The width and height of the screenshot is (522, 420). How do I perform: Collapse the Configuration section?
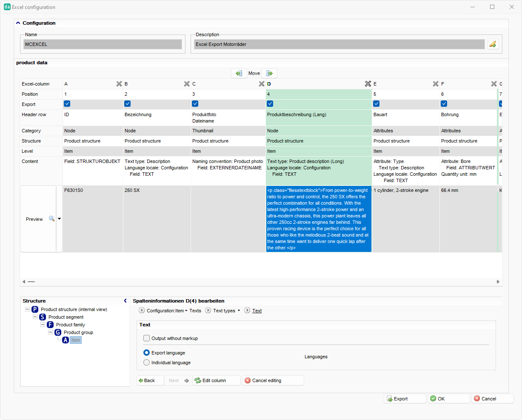(x=18, y=23)
